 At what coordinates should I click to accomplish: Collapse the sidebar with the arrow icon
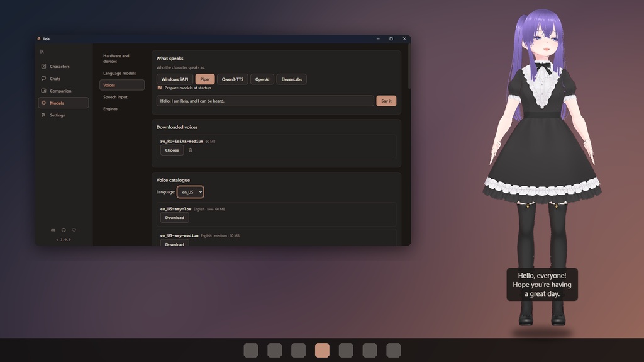tap(42, 52)
